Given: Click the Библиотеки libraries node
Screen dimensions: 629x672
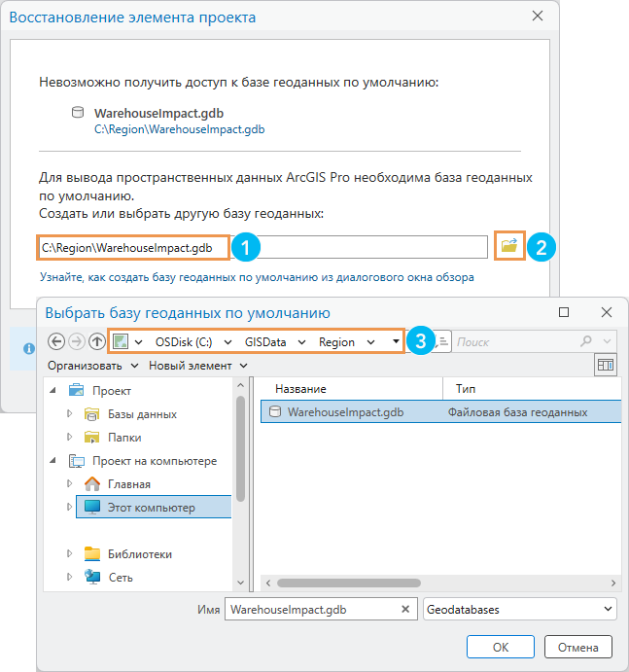Looking at the screenshot, I should 139,553.
